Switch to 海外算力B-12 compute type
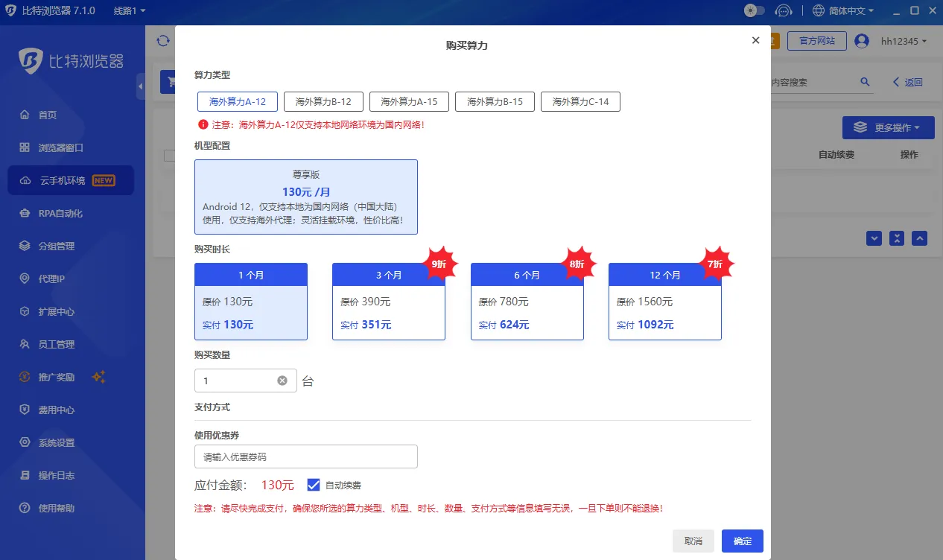 pyautogui.click(x=323, y=101)
